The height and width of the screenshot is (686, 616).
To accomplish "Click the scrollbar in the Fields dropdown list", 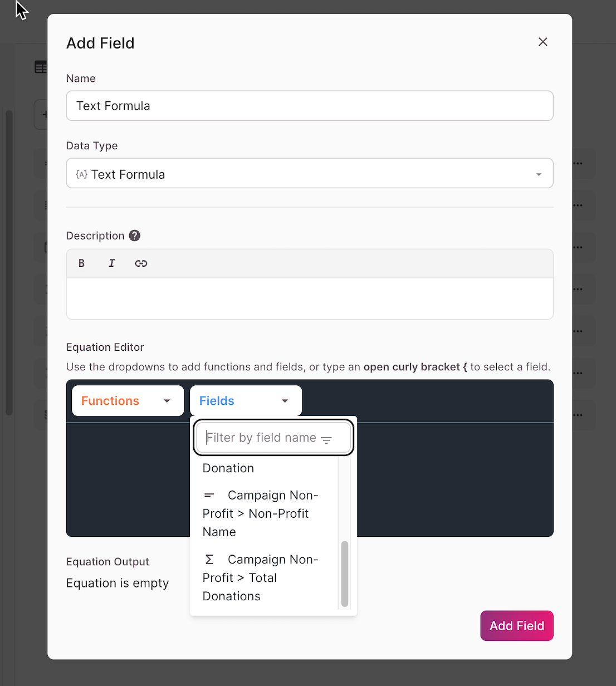I will pos(345,574).
